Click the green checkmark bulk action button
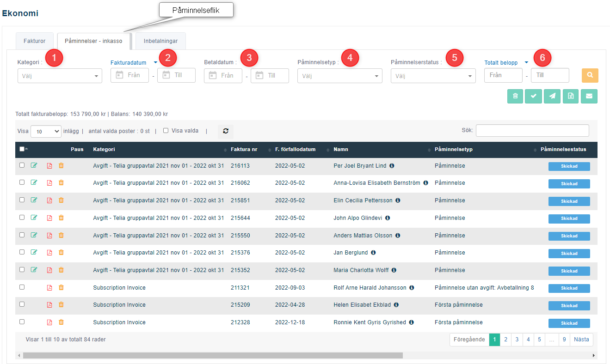Image resolution: width=610 pixels, height=364 pixels. (x=534, y=96)
